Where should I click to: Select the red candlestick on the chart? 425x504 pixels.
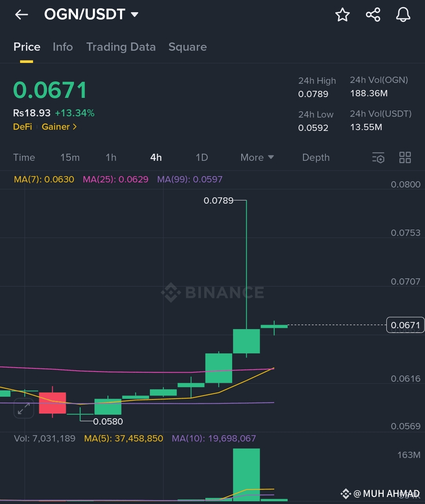(52, 403)
